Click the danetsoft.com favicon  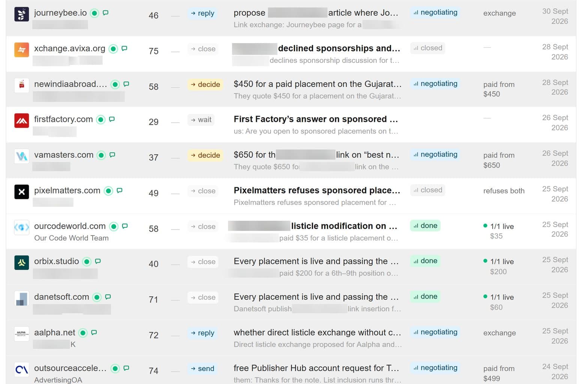(x=21, y=298)
